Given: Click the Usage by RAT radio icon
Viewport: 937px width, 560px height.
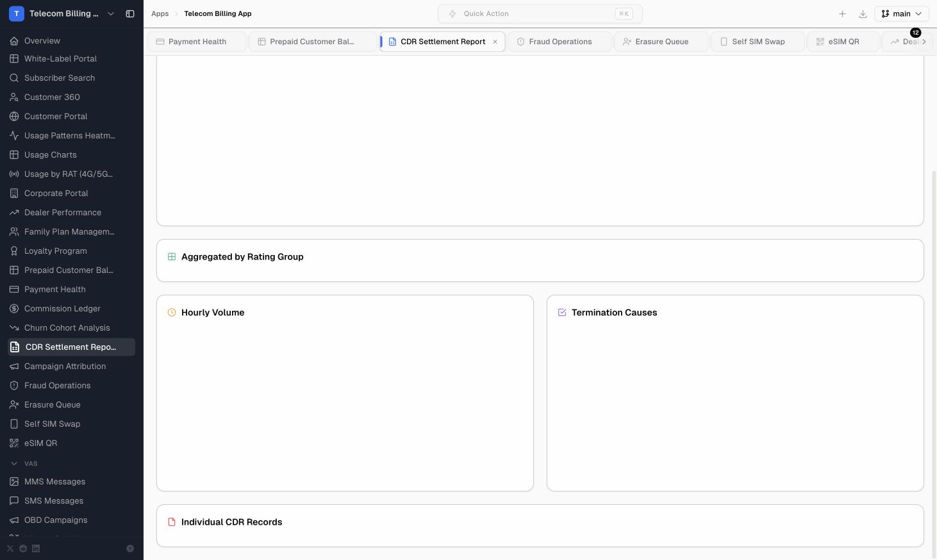Looking at the screenshot, I should [14, 174].
